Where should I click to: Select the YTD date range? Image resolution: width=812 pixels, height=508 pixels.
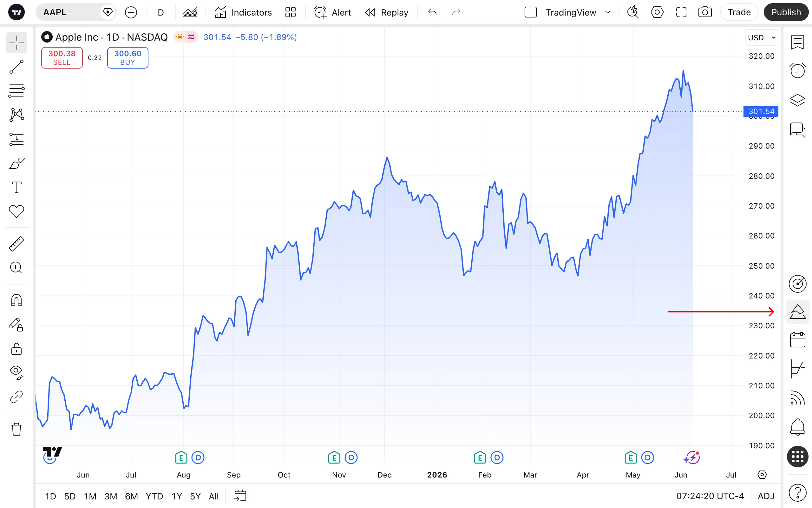(x=154, y=496)
